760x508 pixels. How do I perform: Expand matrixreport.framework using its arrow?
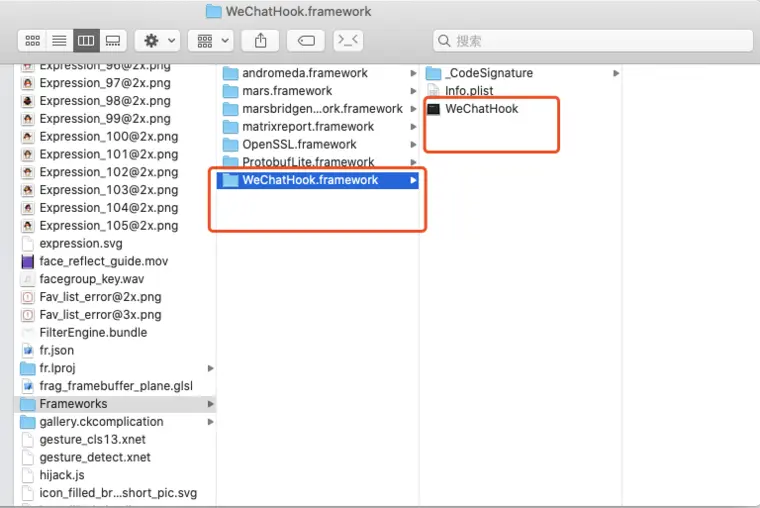click(413, 127)
